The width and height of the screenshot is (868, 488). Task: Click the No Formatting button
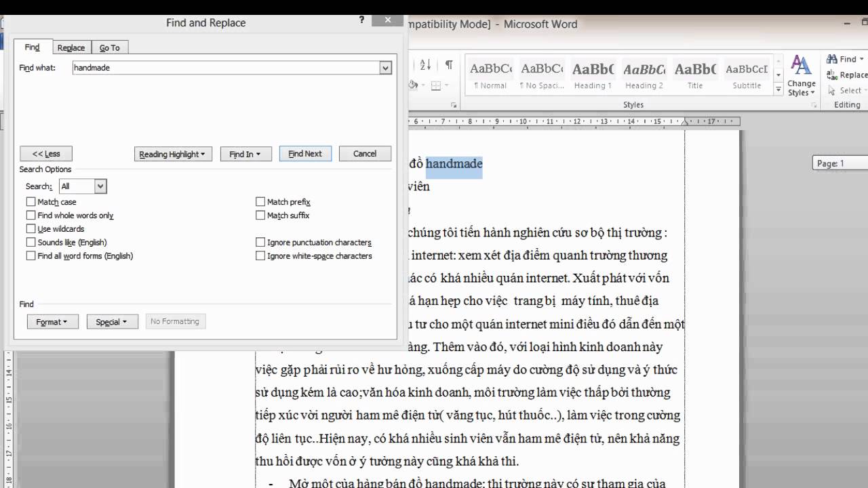[x=175, y=322]
